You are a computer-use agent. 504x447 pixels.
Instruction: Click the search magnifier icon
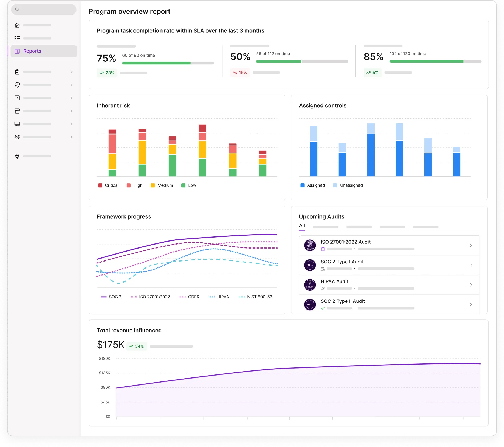tap(17, 10)
